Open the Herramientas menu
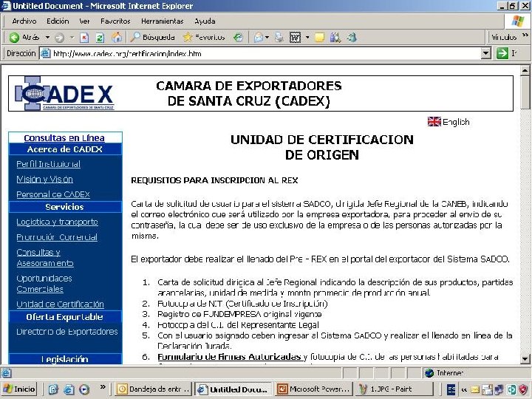532x399 pixels. (162, 21)
